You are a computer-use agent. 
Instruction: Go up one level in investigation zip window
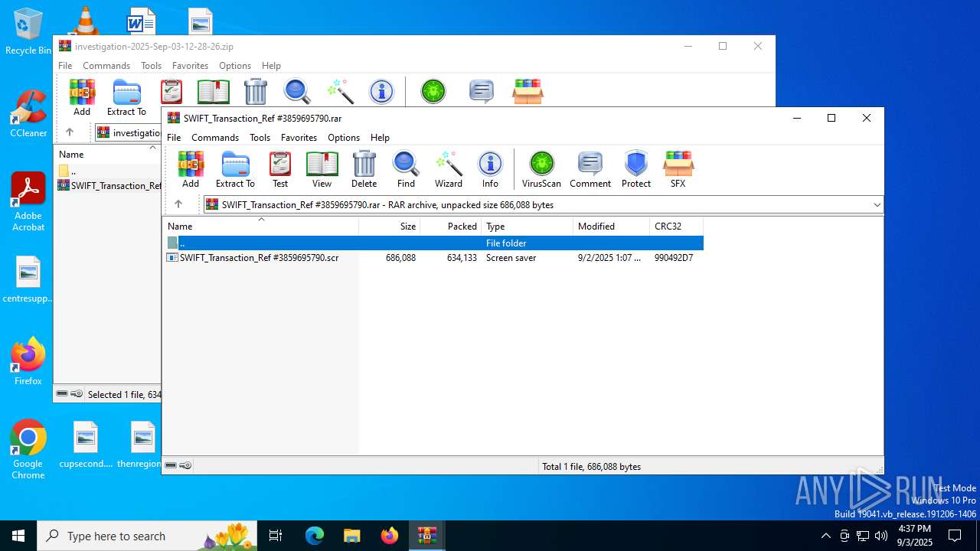click(70, 132)
